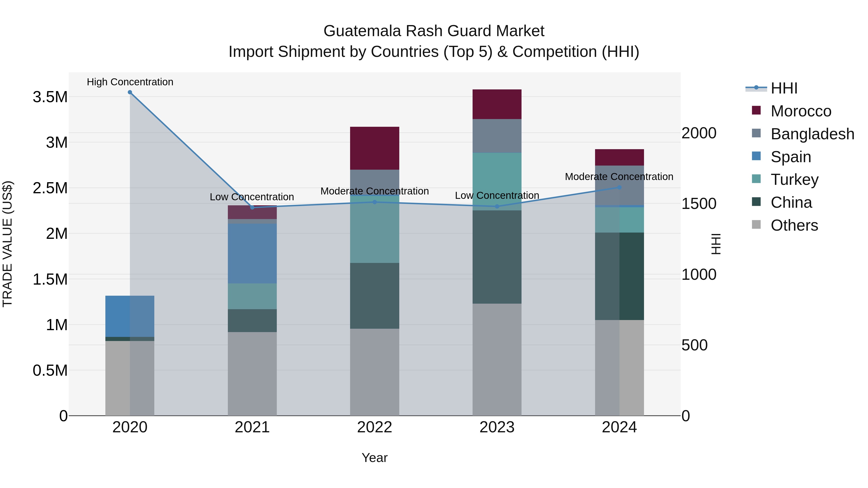Click the 2000 tick on the HHI axis
The image size is (868, 488).
699,133
